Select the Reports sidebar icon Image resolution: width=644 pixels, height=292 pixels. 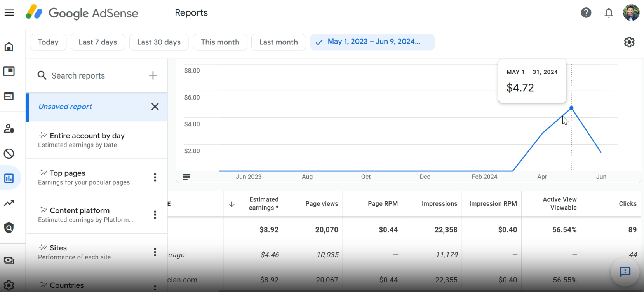coord(9,178)
